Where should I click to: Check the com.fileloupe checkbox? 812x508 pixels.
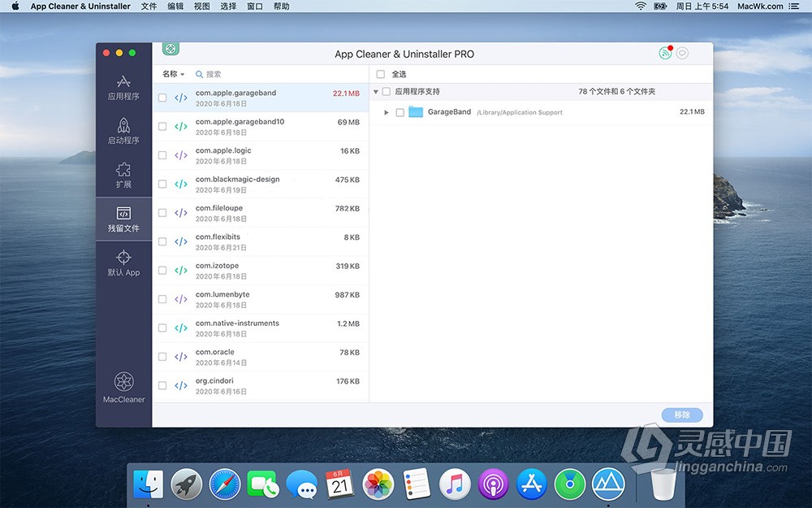point(162,212)
